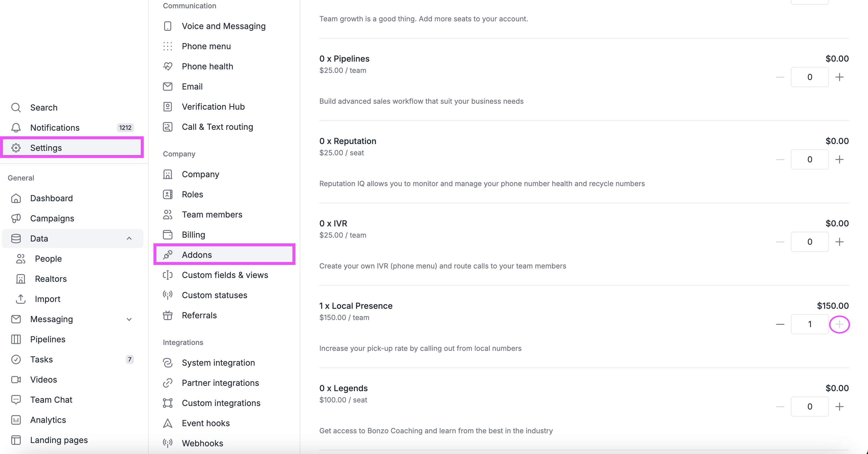This screenshot has height=454, width=868.
Task: Open the Settings menu item
Action: (x=46, y=148)
